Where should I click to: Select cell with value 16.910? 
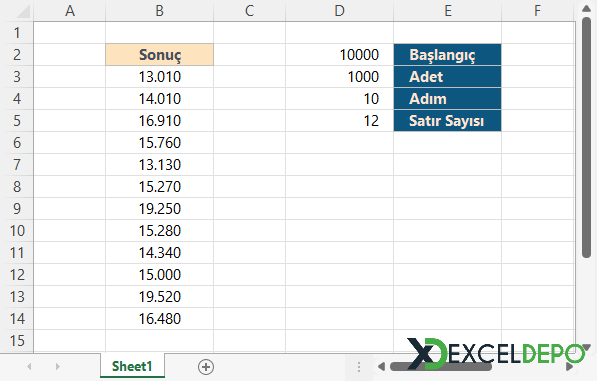pos(160,121)
